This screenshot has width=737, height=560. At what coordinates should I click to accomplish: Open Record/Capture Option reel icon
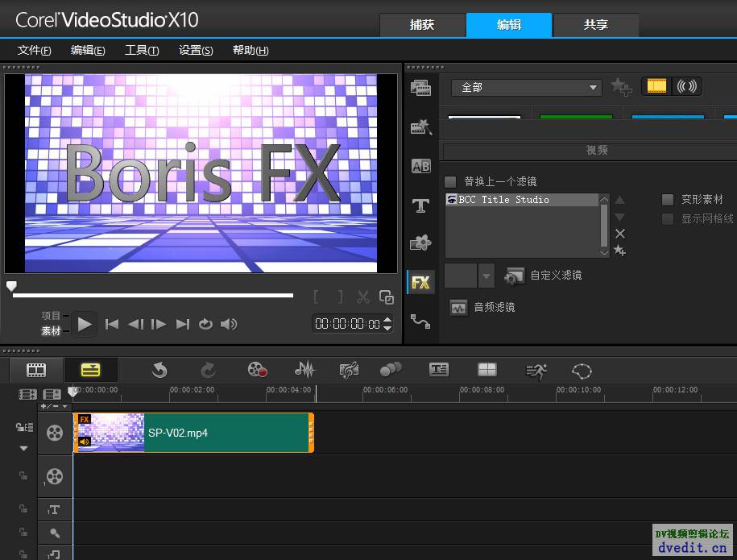[257, 370]
